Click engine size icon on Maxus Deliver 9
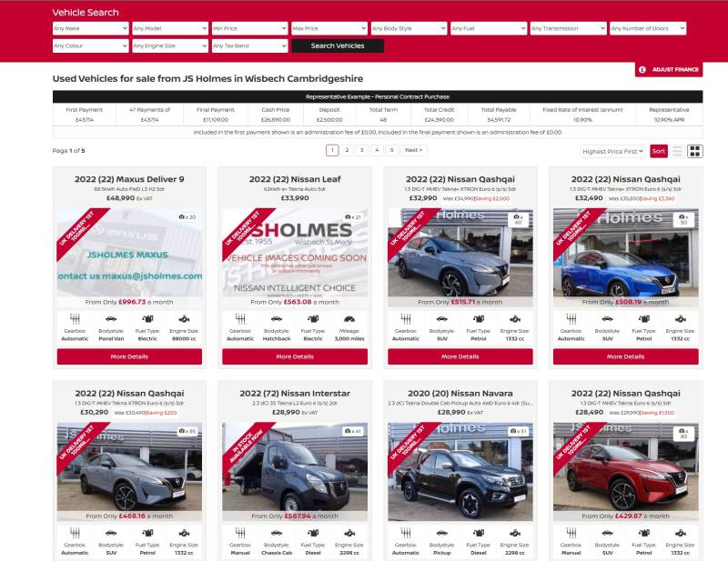The image size is (728, 561). [x=184, y=319]
